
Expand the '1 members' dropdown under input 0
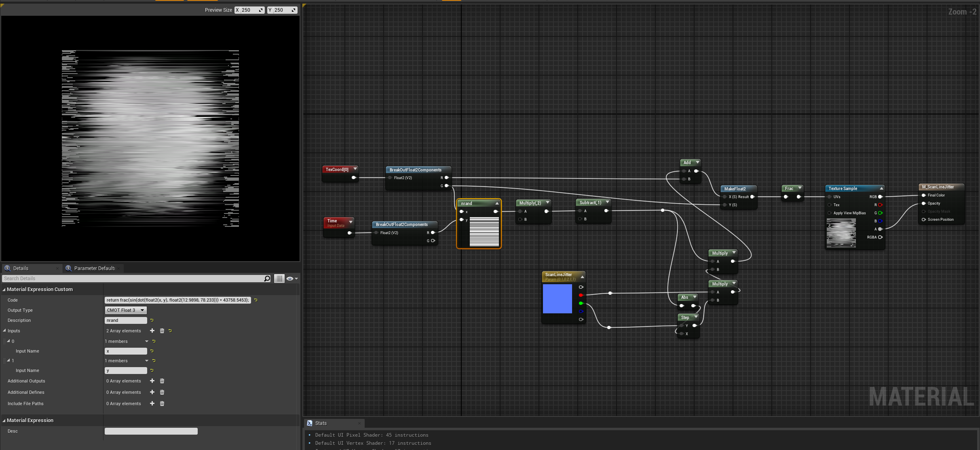146,341
